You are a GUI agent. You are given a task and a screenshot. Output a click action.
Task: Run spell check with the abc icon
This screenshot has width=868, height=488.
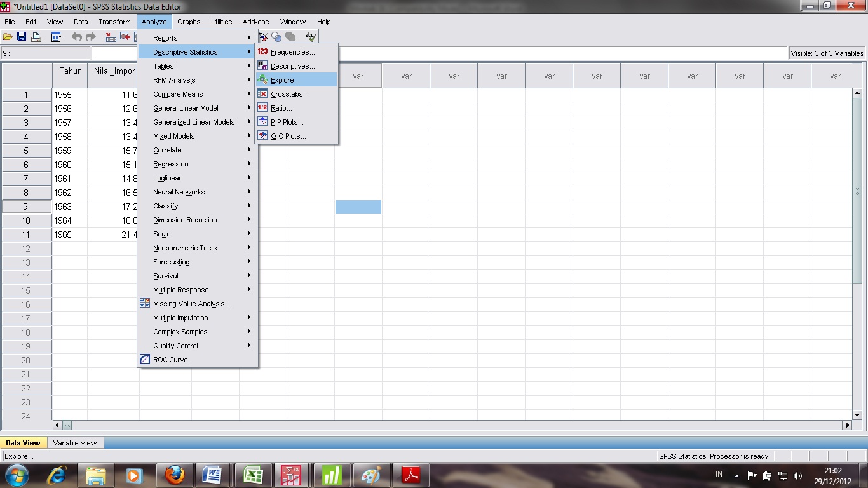coord(311,36)
